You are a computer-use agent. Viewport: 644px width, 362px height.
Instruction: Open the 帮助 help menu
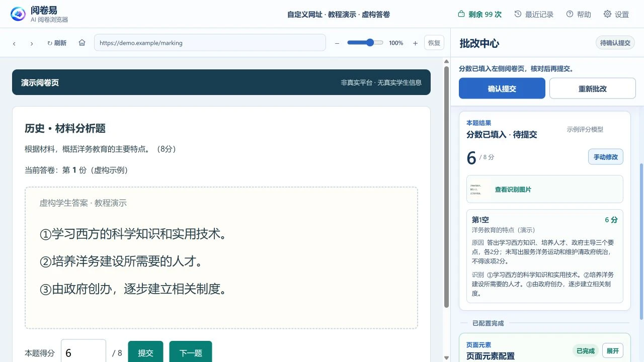(x=579, y=14)
